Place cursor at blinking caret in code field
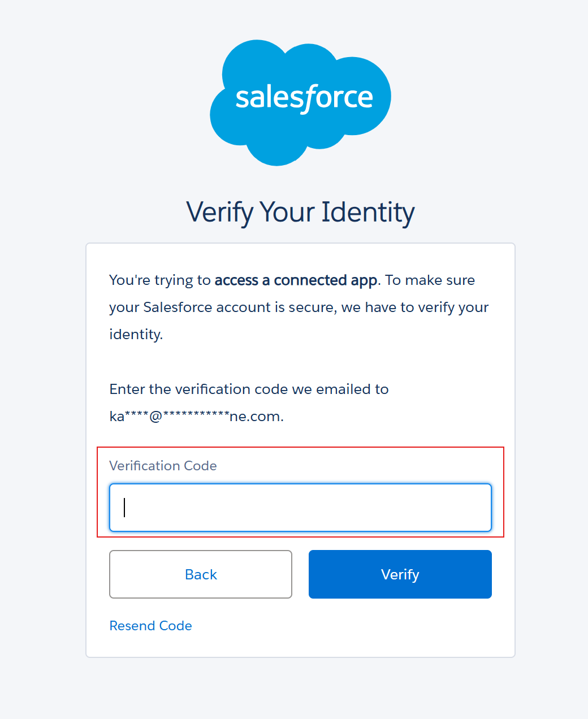Screen dimensions: 588x719 pos(124,508)
